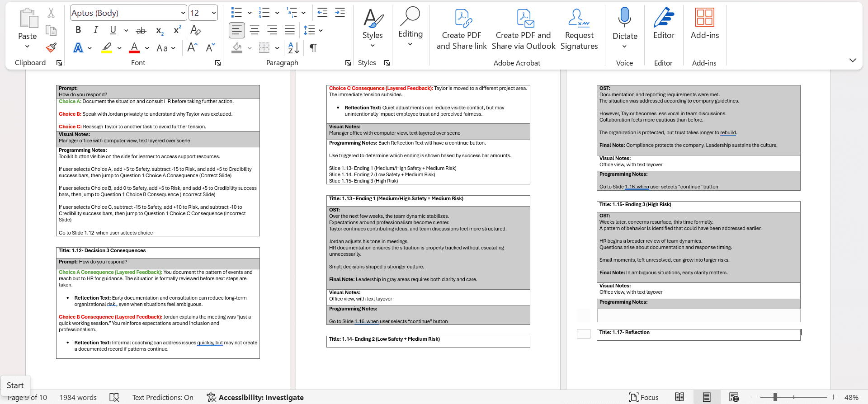Image resolution: width=868 pixels, height=404 pixels.
Task: Click Create PDF and Share via Outlook
Action: [x=524, y=29]
